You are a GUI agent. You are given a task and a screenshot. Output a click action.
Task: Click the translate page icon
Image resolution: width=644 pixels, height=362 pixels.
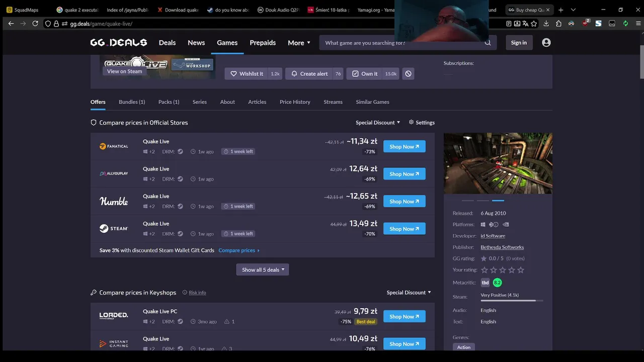[525, 23]
